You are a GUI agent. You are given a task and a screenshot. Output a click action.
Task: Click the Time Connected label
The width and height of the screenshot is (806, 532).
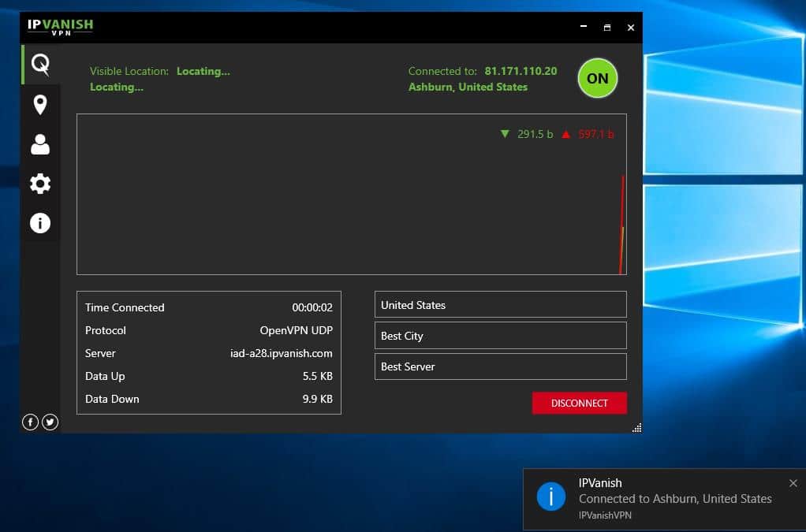click(x=125, y=307)
